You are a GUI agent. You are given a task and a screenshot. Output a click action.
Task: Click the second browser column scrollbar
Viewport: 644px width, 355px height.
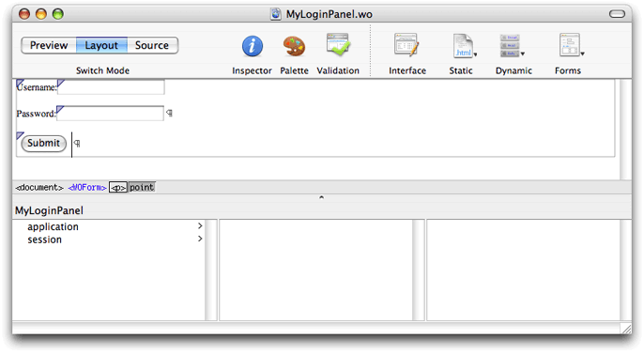pyautogui.click(x=418, y=270)
